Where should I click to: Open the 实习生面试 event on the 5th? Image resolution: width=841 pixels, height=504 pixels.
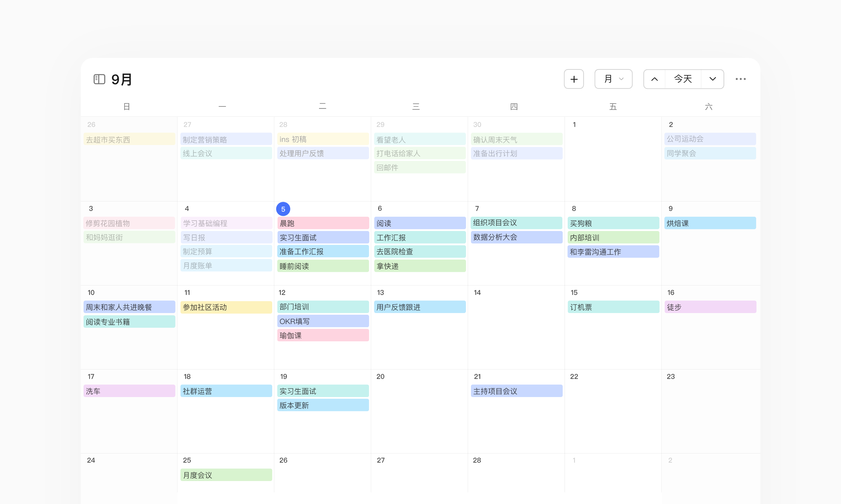click(323, 237)
